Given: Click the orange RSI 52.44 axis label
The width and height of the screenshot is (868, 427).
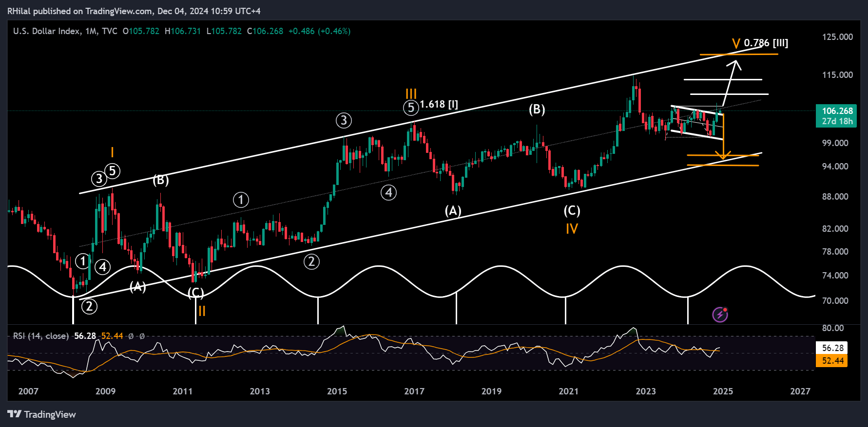Looking at the screenshot, I should pos(832,361).
